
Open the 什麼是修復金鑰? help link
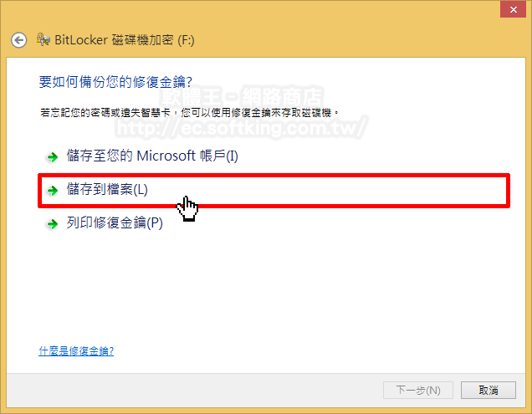(x=76, y=351)
